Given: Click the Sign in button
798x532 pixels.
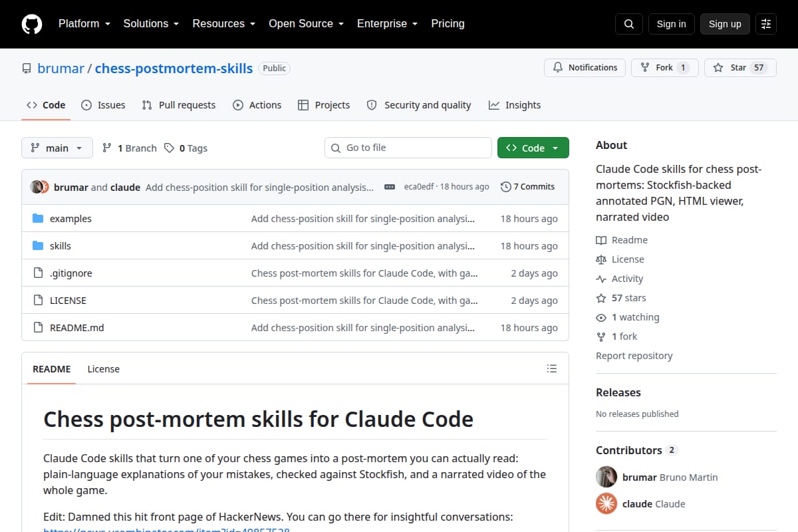Looking at the screenshot, I should 671,24.
